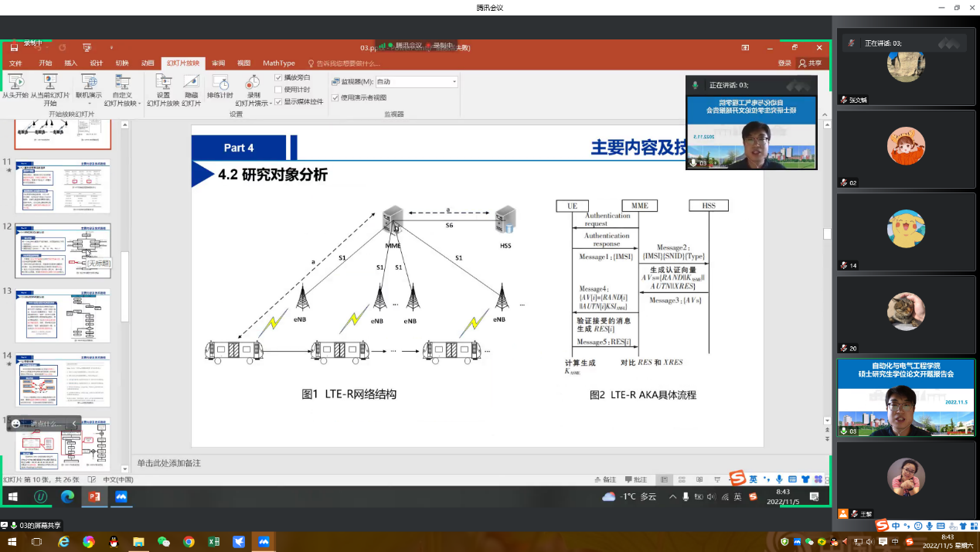Click the Save icon in quick access toolbar
Image resolution: width=980 pixels, height=552 pixels.
14,48
